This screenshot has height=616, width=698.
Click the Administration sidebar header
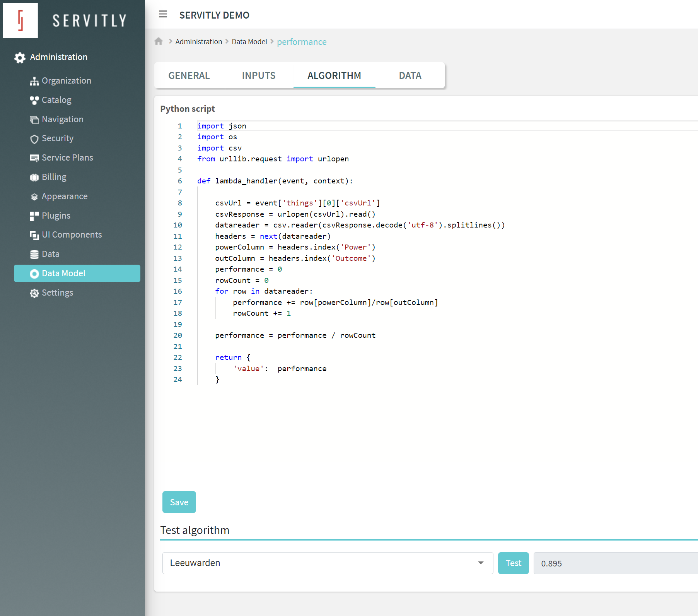[x=59, y=57]
